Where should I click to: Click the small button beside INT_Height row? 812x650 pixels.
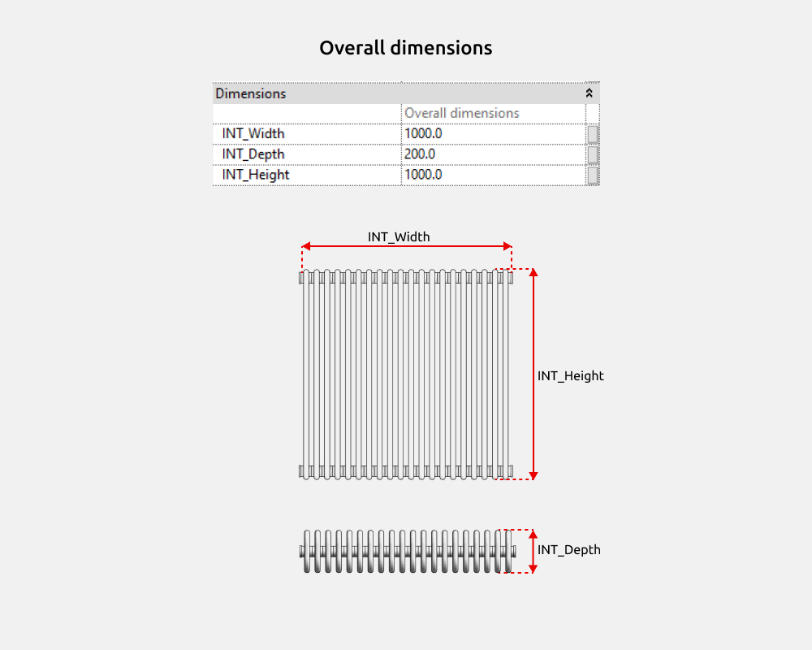point(593,175)
